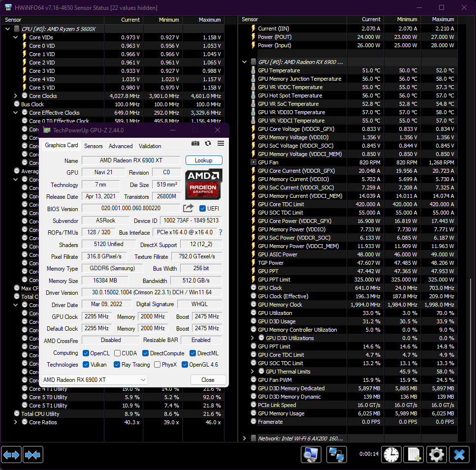The image size is (476, 470).
Task: Click the BIOS export share icon
Action: (x=188, y=208)
